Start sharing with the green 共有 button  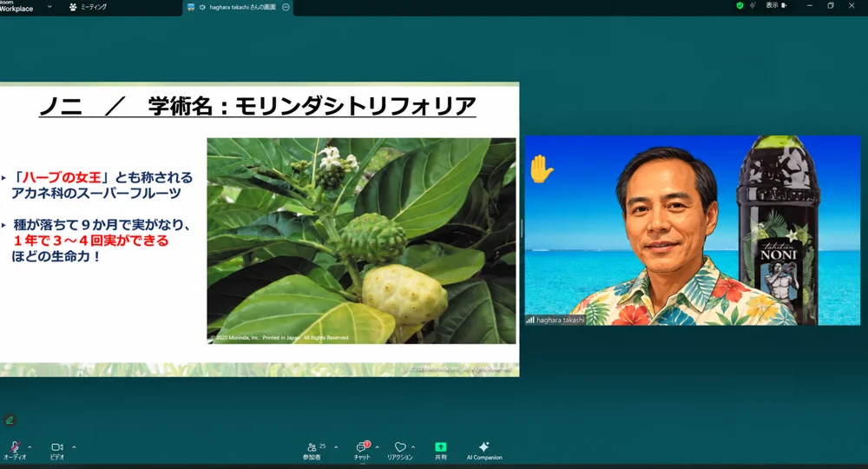pyautogui.click(x=441, y=451)
